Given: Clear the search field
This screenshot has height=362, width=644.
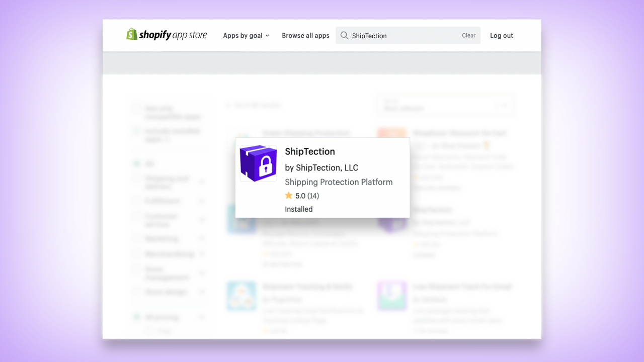Looking at the screenshot, I should pos(468,36).
